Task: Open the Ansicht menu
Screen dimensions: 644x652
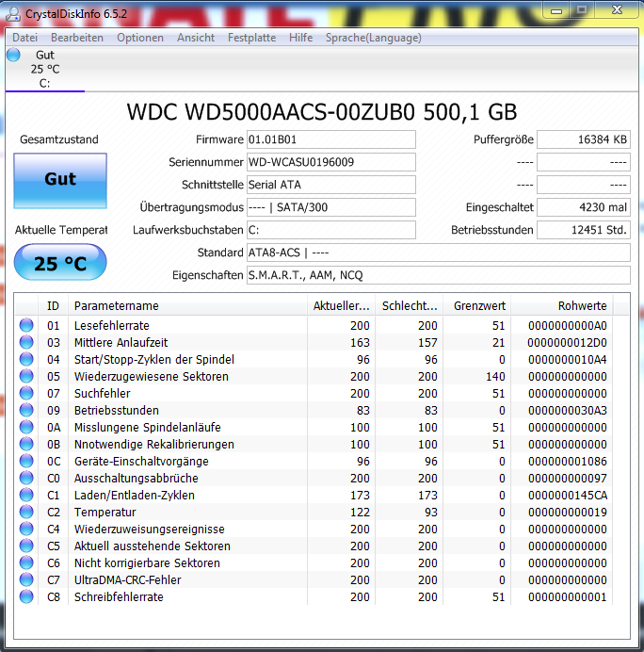Action: [196, 38]
